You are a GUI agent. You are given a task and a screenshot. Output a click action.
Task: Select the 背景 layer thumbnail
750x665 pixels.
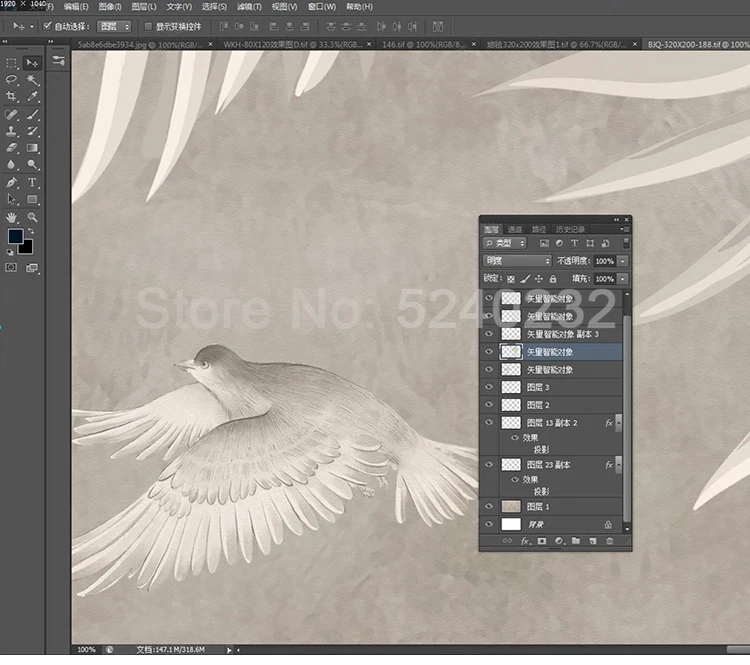click(x=511, y=524)
